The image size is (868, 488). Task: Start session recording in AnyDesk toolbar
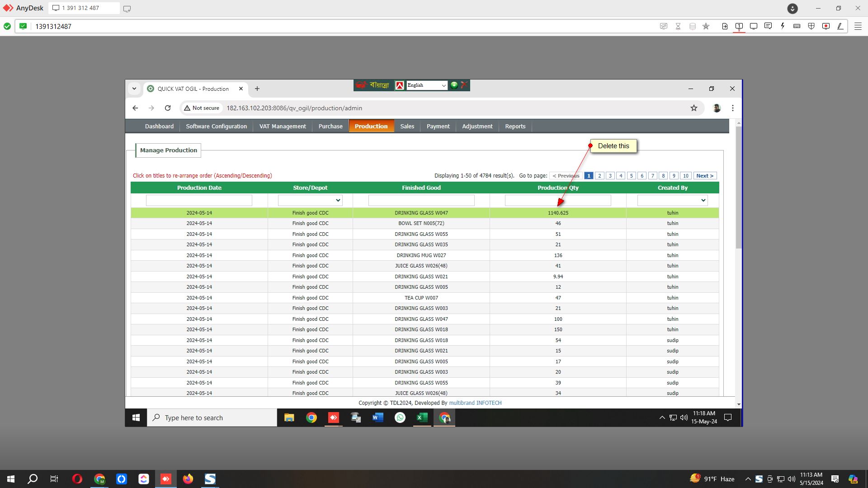[826, 26]
